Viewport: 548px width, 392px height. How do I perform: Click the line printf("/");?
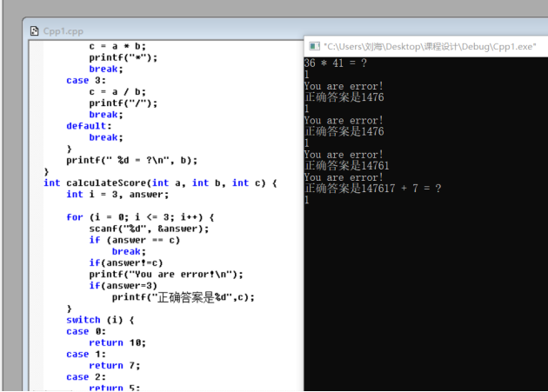tap(123, 103)
